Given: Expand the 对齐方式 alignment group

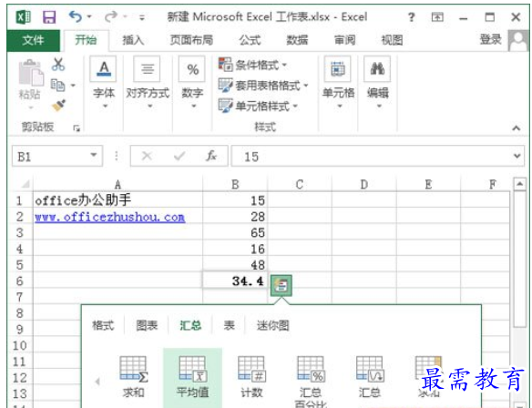Looking at the screenshot, I should coord(148,83).
